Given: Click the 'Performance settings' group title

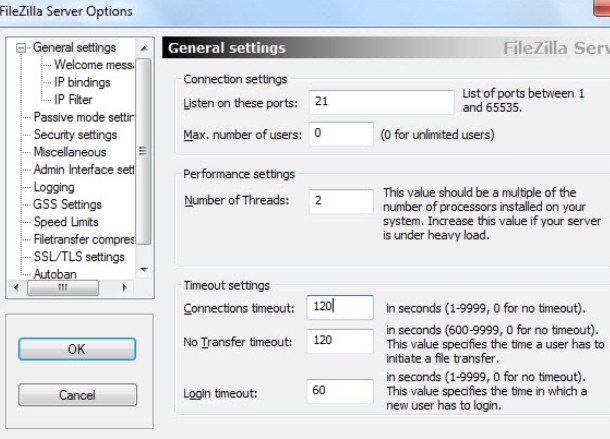Looking at the screenshot, I should point(239,174).
